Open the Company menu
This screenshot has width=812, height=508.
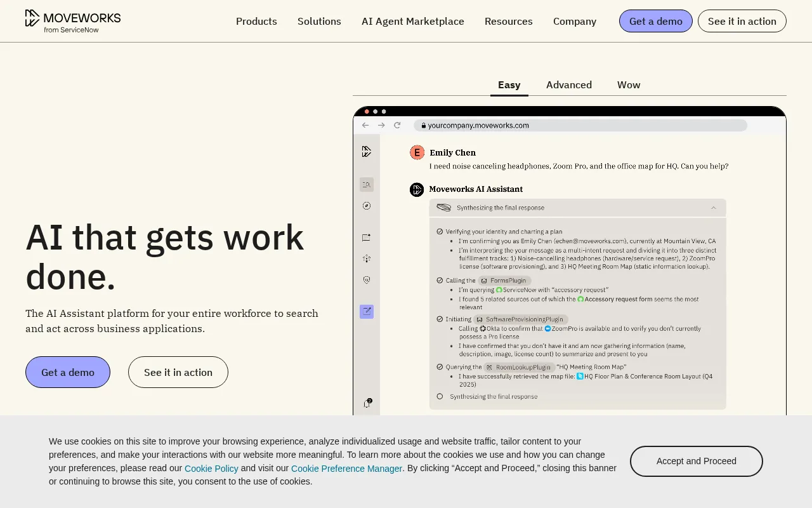(575, 21)
